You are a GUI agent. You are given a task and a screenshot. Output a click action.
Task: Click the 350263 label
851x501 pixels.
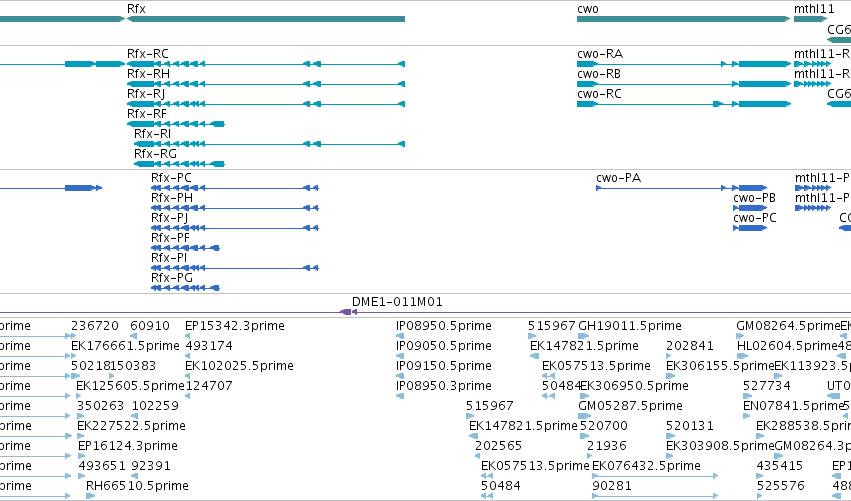100,406
